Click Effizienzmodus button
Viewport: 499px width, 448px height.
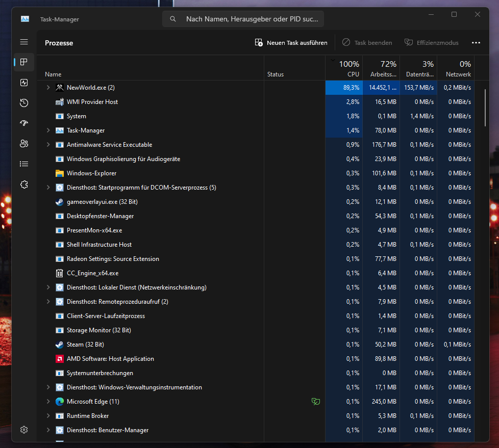pos(431,43)
